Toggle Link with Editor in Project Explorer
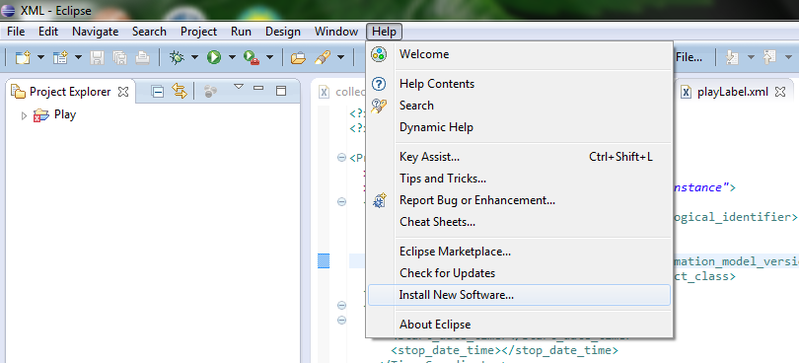799x363 pixels. (179, 91)
